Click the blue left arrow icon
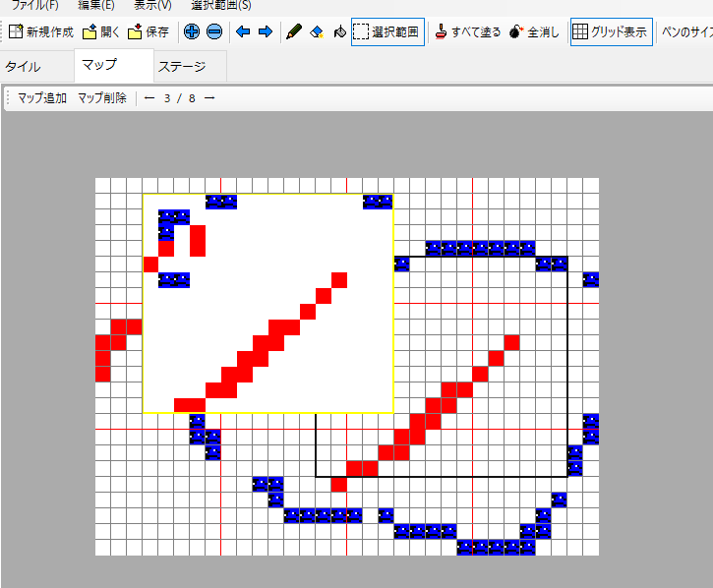This screenshot has width=713, height=588. coord(243,31)
